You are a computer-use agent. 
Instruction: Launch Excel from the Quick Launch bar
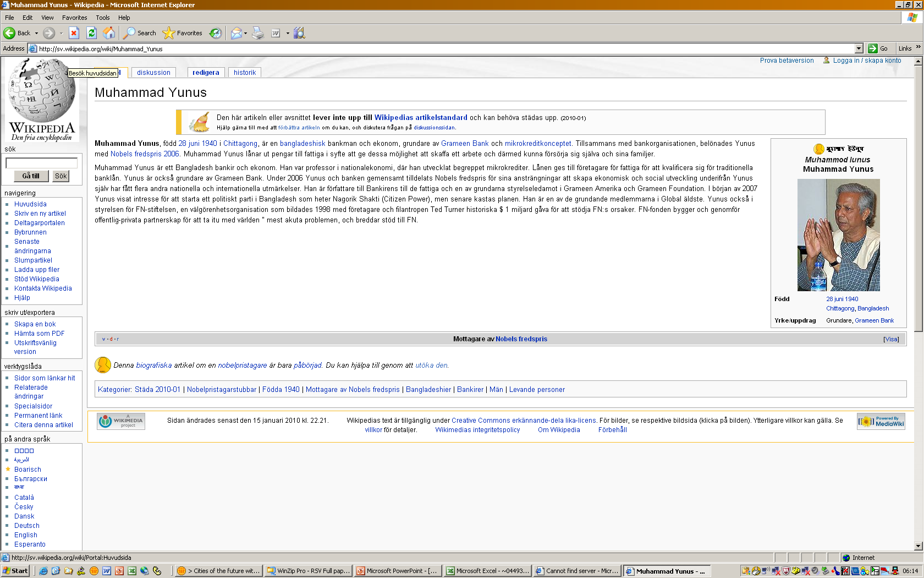(x=132, y=571)
